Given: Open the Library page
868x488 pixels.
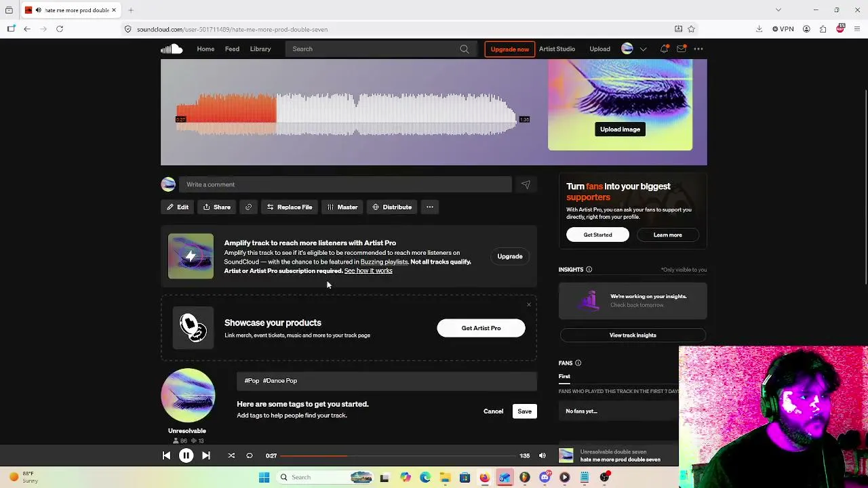Looking at the screenshot, I should coord(260,49).
